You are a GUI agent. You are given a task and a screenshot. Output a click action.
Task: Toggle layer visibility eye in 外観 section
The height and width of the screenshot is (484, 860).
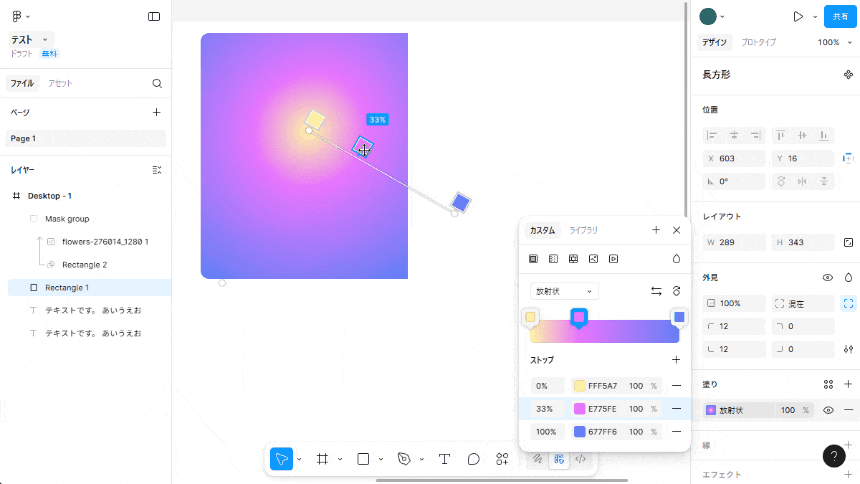point(827,277)
